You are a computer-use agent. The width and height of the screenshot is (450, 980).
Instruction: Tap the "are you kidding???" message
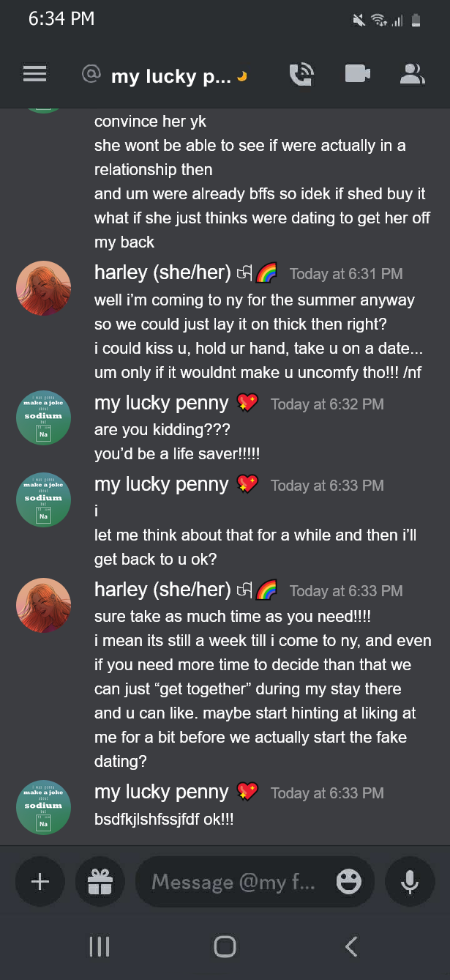(x=158, y=430)
